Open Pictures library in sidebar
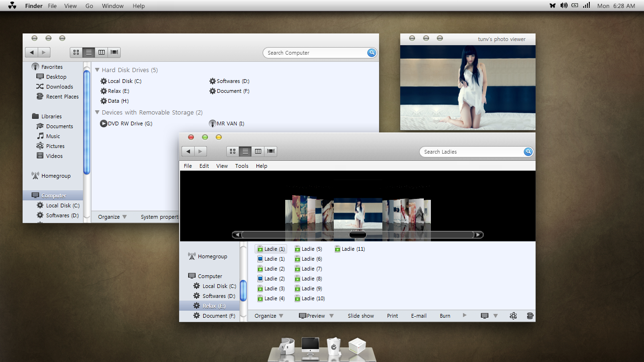The height and width of the screenshot is (362, 644). (x=50, y=146)
